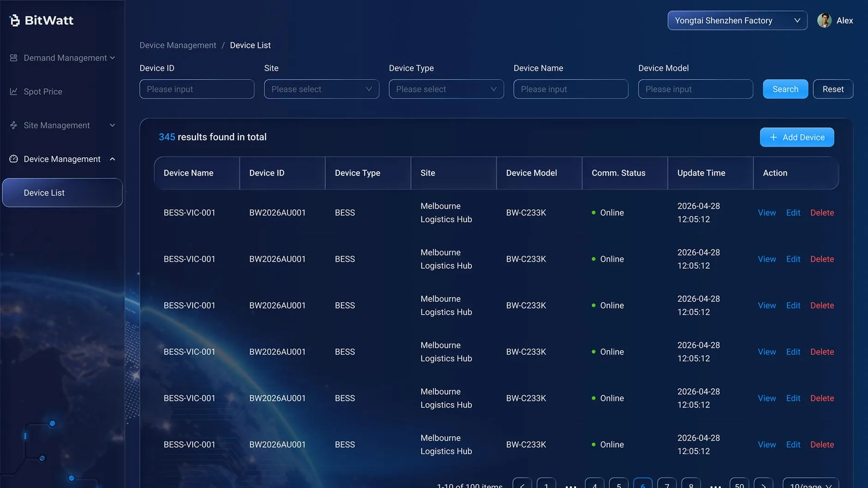Click the Device Management gauge icon
The image size is (868, 488).
point(13,159)
